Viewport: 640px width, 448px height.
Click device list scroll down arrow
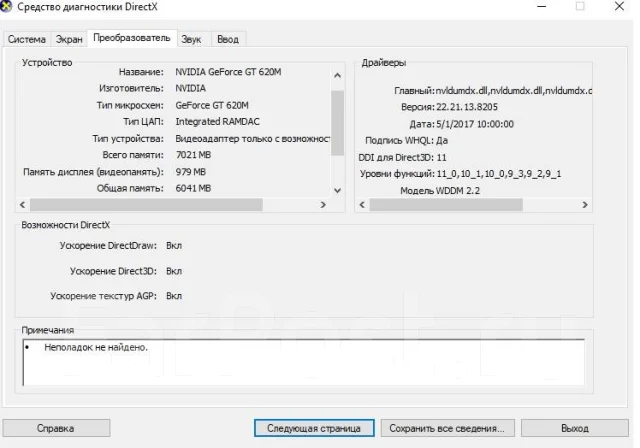337,190
